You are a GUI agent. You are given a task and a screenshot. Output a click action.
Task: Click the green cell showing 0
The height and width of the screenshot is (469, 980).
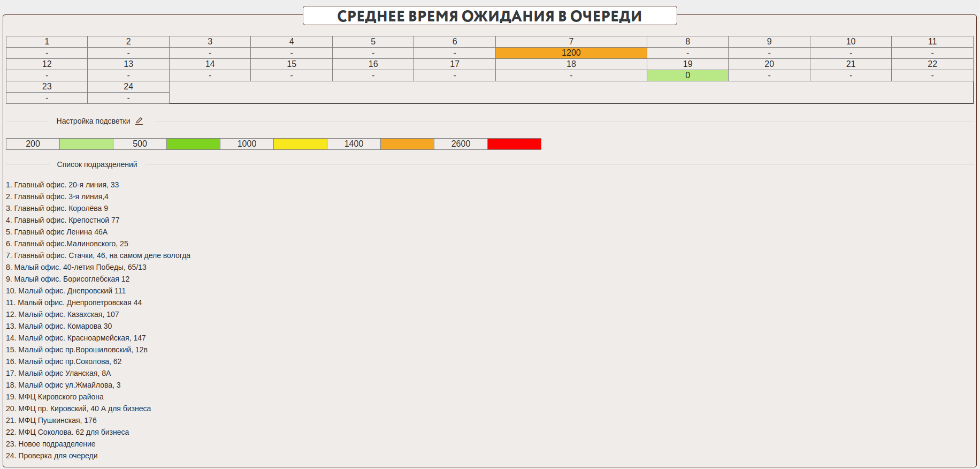687,75
